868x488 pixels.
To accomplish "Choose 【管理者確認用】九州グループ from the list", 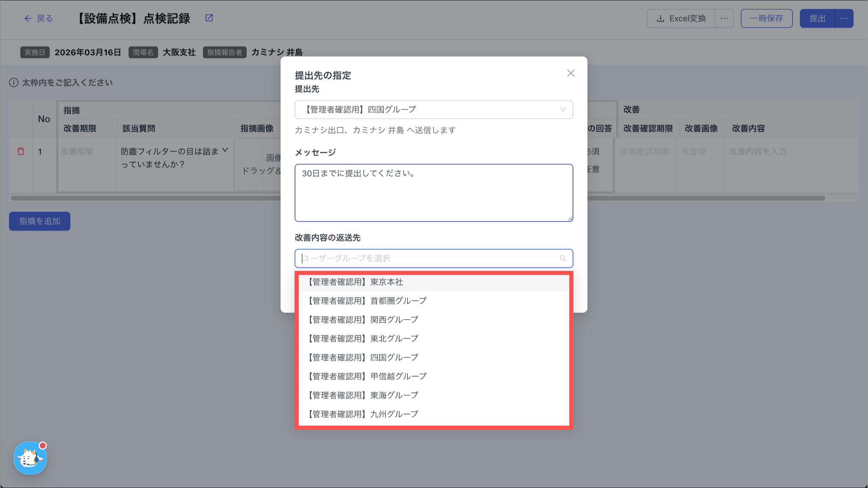I will point(363,414).
